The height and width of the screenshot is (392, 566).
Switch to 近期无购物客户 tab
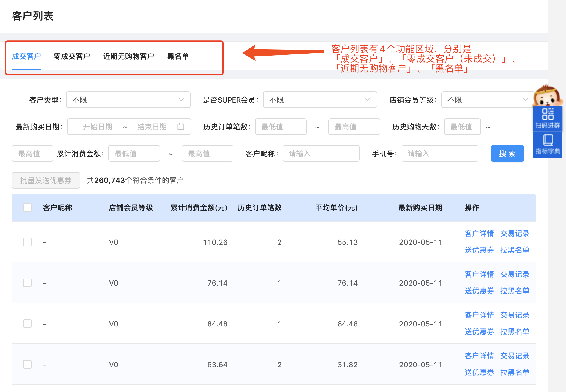(128, 56)
